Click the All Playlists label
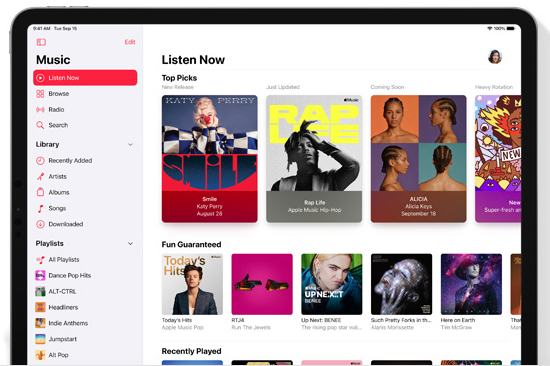 [x=64, y=260]
